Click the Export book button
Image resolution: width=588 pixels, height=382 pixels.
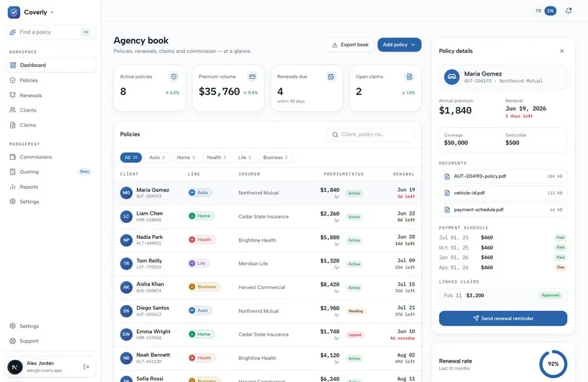pyautogui.click(x=350, y=45)
